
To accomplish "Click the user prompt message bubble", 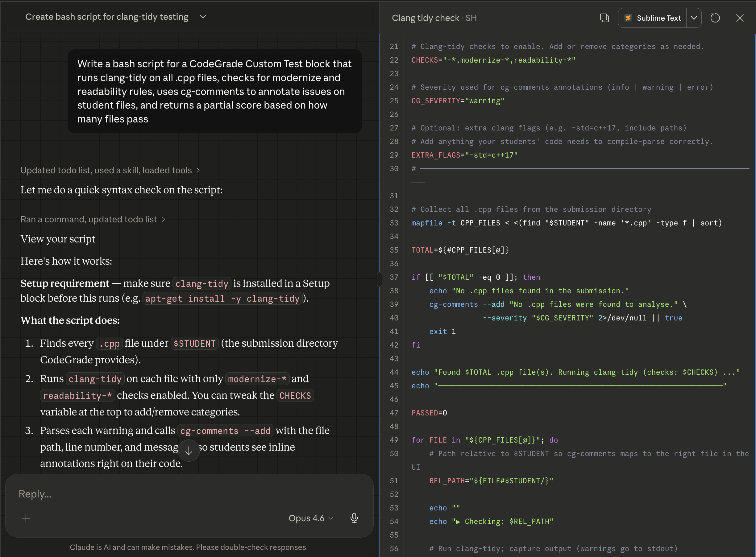I will 214,91.
